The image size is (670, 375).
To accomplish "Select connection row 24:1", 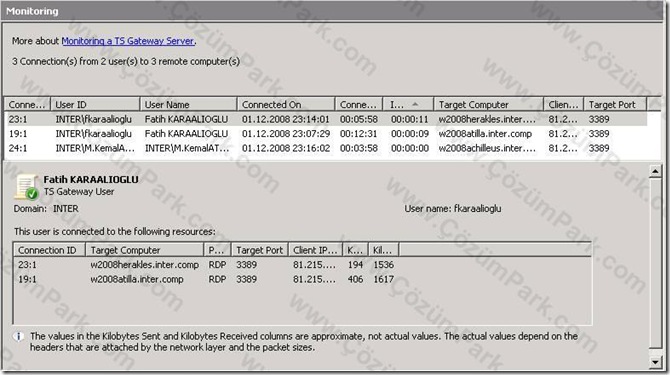I will pyautogui.click(x=326, y=148).
